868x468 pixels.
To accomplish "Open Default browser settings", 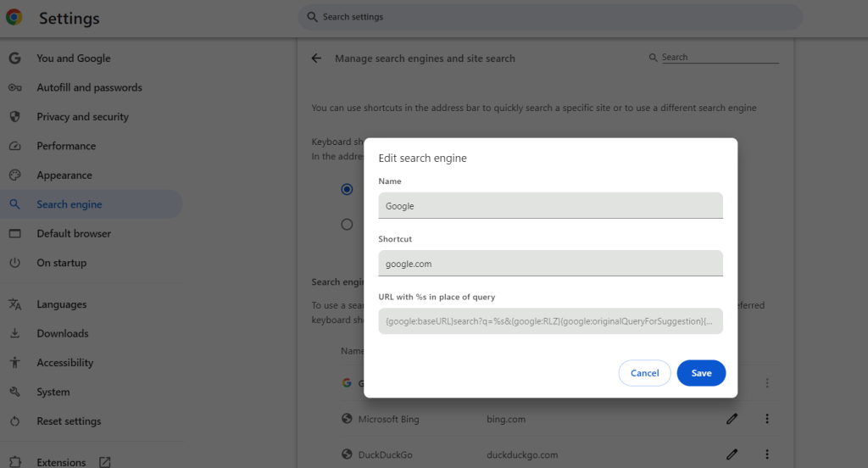I will 74,234.
